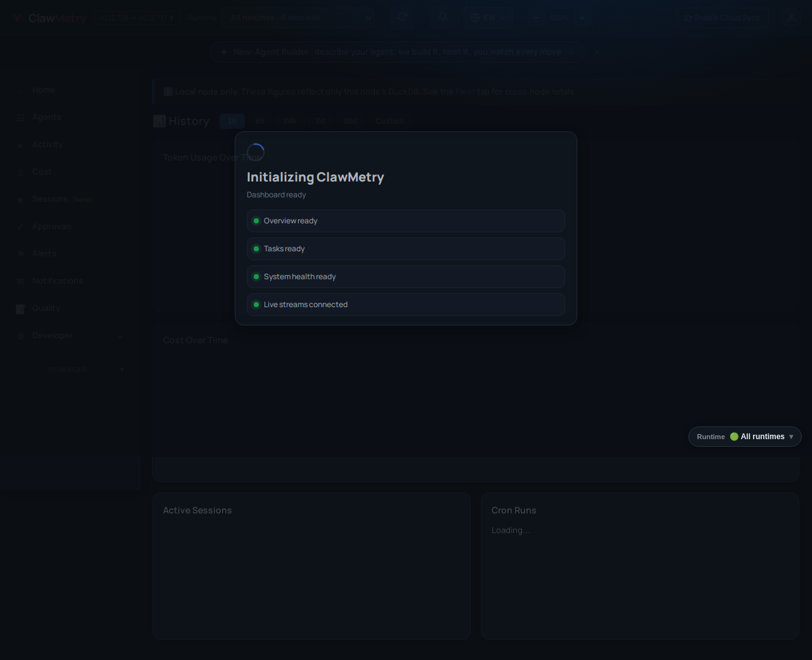The image size is (812, 660).
Task: Click the Loading... text under Cron Runs
Action: click(x=511, y=531)
